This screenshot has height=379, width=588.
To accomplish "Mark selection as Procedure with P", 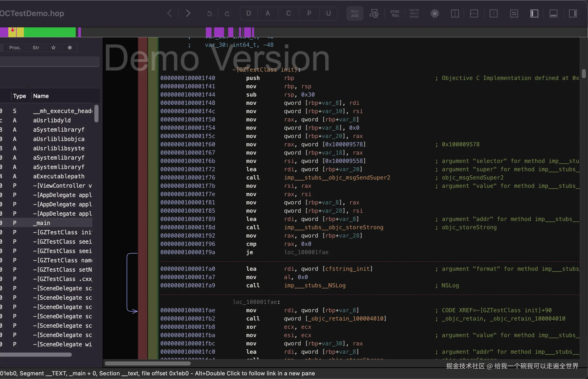I will 309,13.
